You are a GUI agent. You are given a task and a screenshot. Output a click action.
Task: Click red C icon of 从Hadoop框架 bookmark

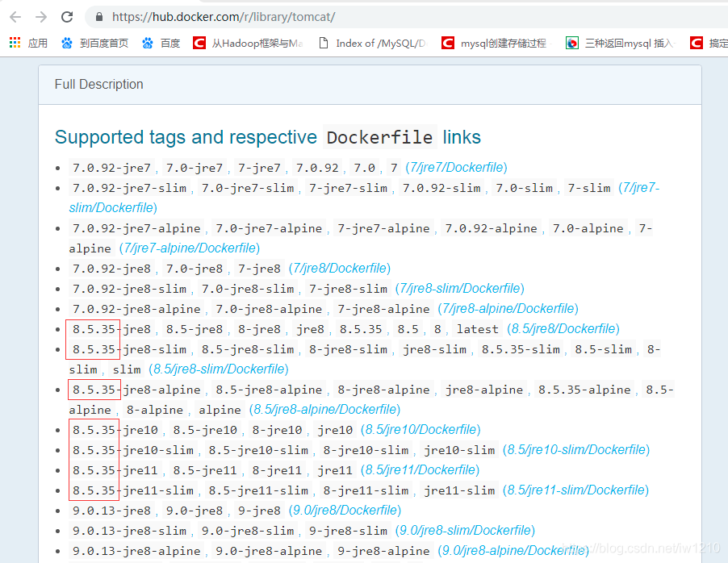199,44
